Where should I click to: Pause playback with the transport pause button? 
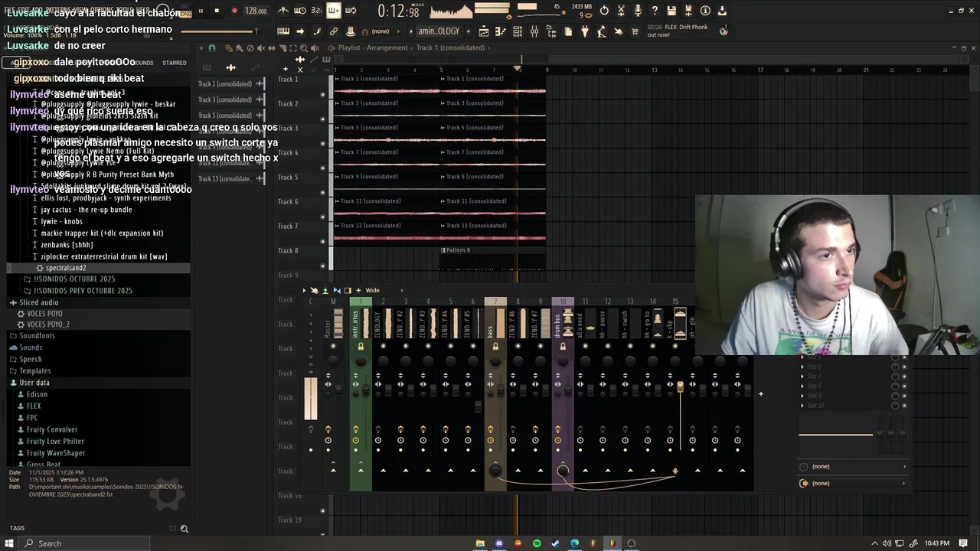point(201,11)
